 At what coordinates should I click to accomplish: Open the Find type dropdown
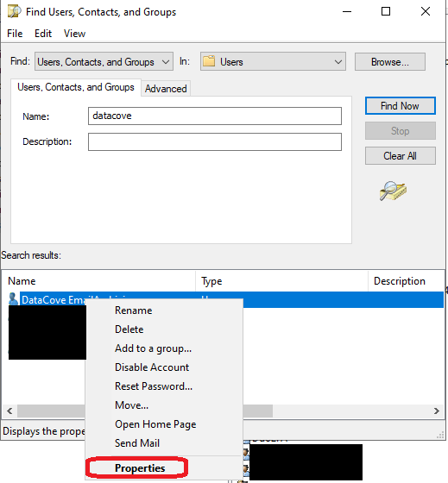pos(104,61)
